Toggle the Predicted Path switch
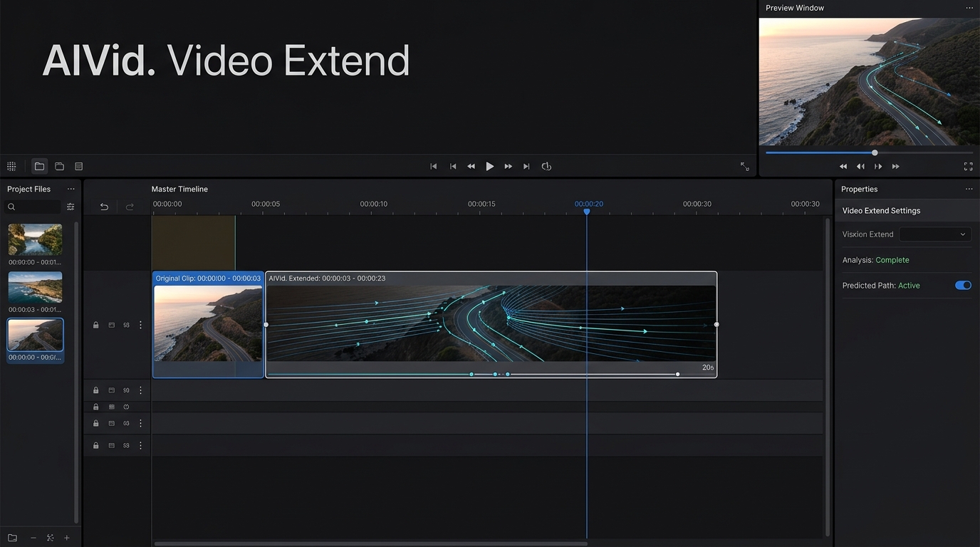The height and width of the screenshot is (547, 980). pos(963,285)
